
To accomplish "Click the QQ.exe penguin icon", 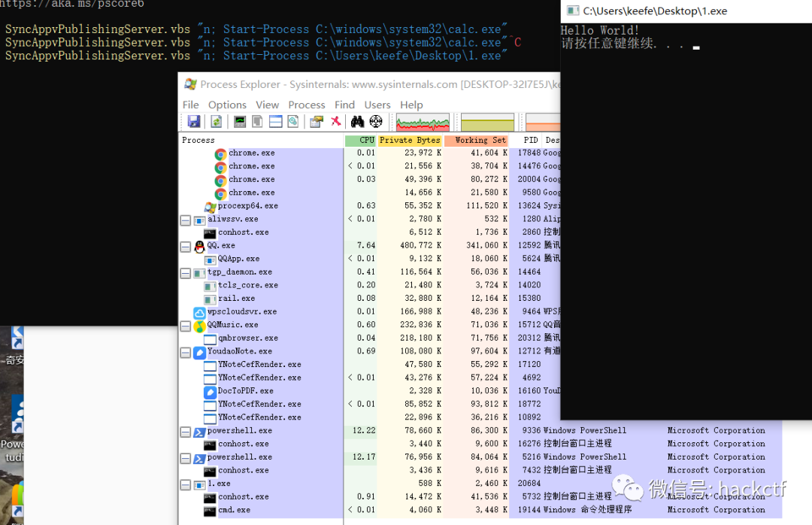I will coord(199,247).
